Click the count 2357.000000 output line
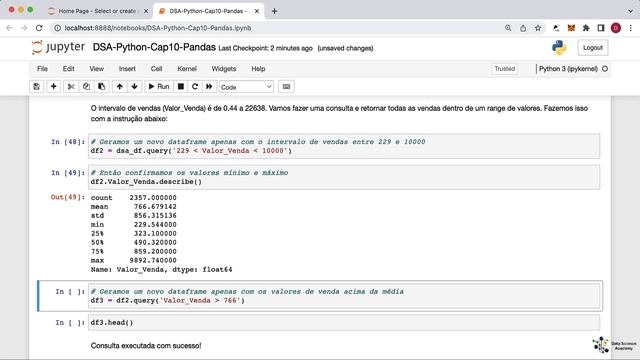The image size is (640, 360). [x=133, y=198]
